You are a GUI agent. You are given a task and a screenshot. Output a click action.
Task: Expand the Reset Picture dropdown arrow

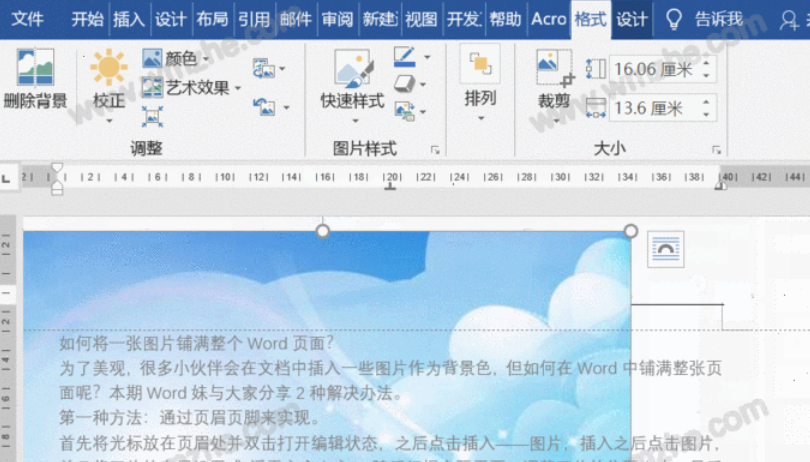coord(286,107)
